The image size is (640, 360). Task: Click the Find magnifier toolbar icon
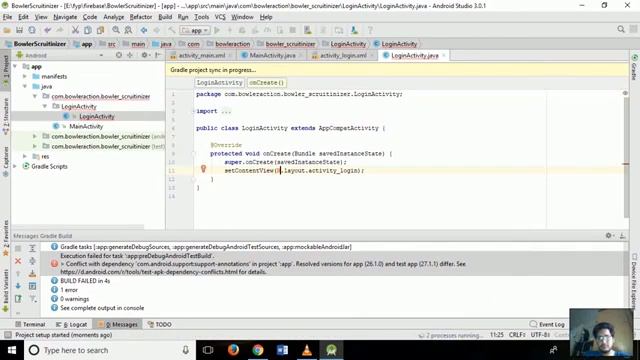click(x=116, y=30)
